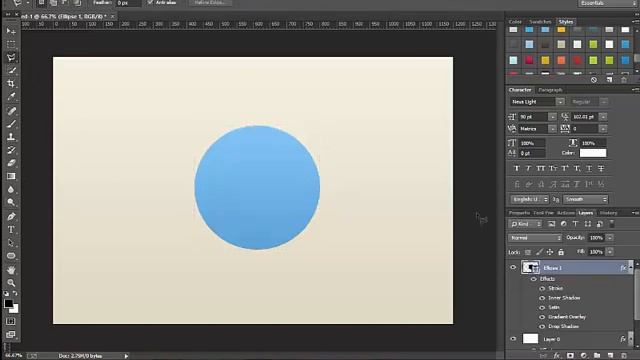This screenshot has width=640, height=360.
Task: Hide the Satin effect
Action: pyautogui.click(x=542, y=307)
